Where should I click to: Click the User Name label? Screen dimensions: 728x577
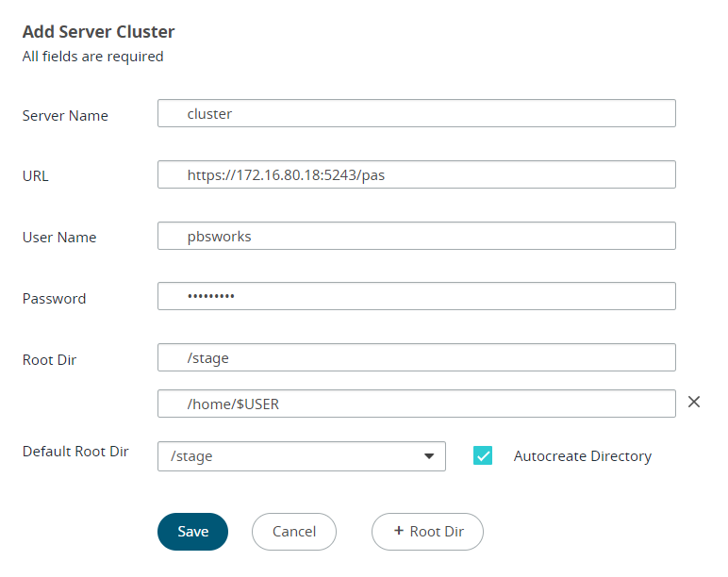click(x=59, y=238)
